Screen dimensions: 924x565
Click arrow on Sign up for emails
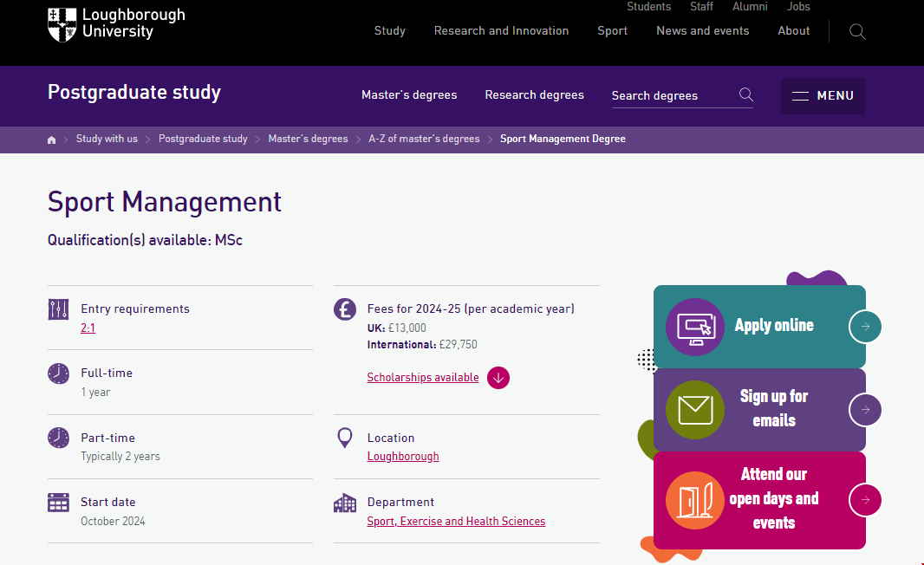(865, 409)
